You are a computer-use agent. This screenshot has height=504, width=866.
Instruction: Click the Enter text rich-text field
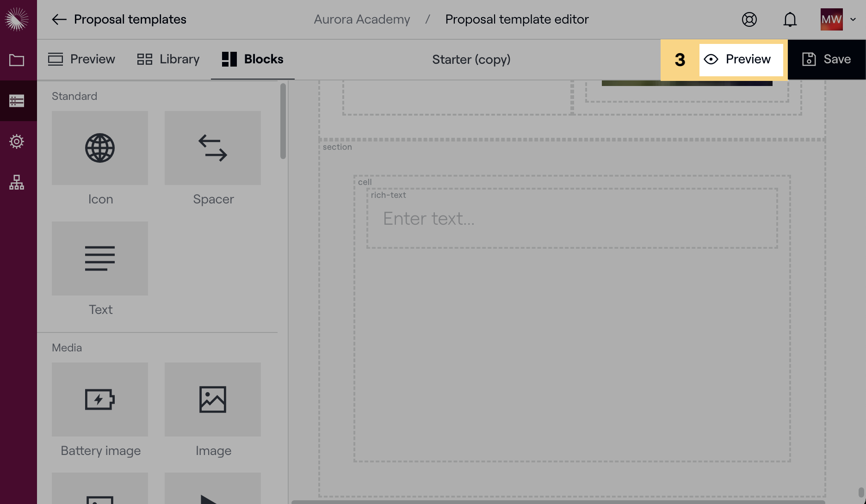(572, 219)
